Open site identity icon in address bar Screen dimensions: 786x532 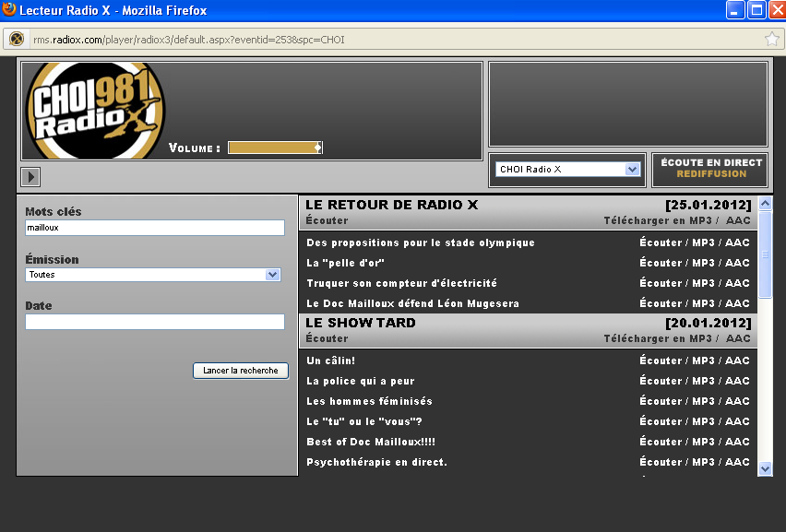point(17,39)
